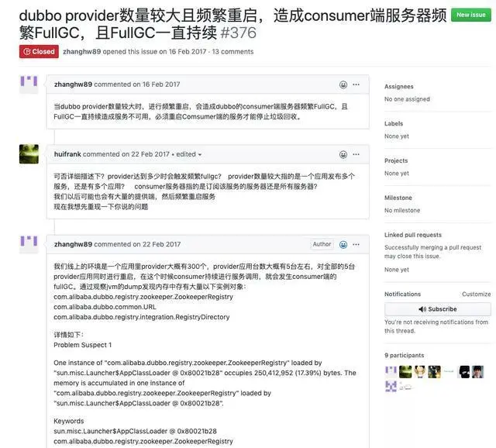Click the 'on 22 Feb 2017' timestamp of huifrank's comment
Viewport: 496px width, 448px height.
coord(146,154)
